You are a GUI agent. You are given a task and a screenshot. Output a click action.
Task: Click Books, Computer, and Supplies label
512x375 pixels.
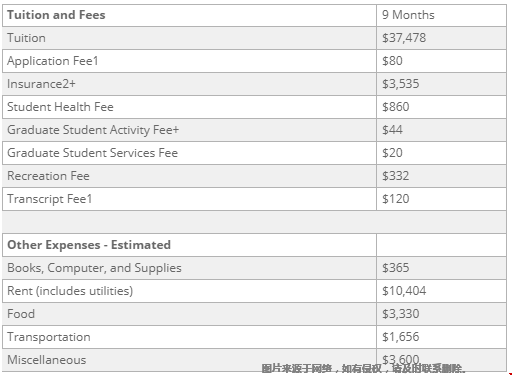click(94, 268)
